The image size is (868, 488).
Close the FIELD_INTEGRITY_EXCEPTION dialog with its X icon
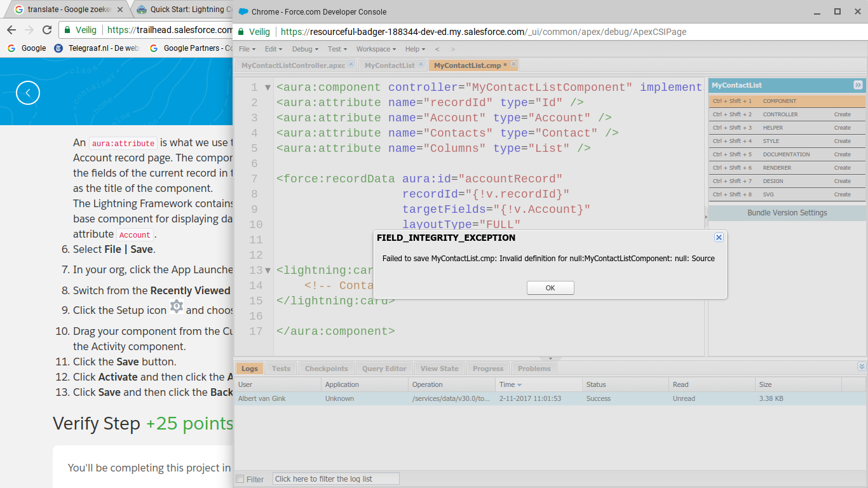pos(719,238)
